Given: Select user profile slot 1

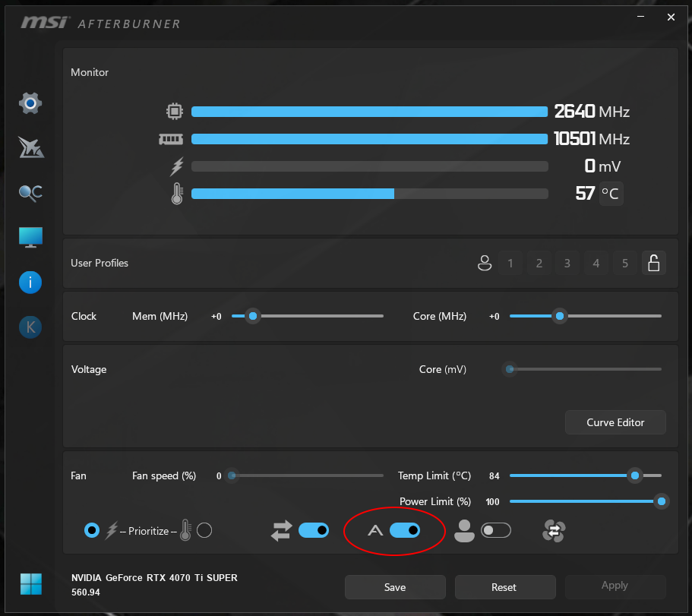Looking at the screenshot, I should [x=510, y=264].
